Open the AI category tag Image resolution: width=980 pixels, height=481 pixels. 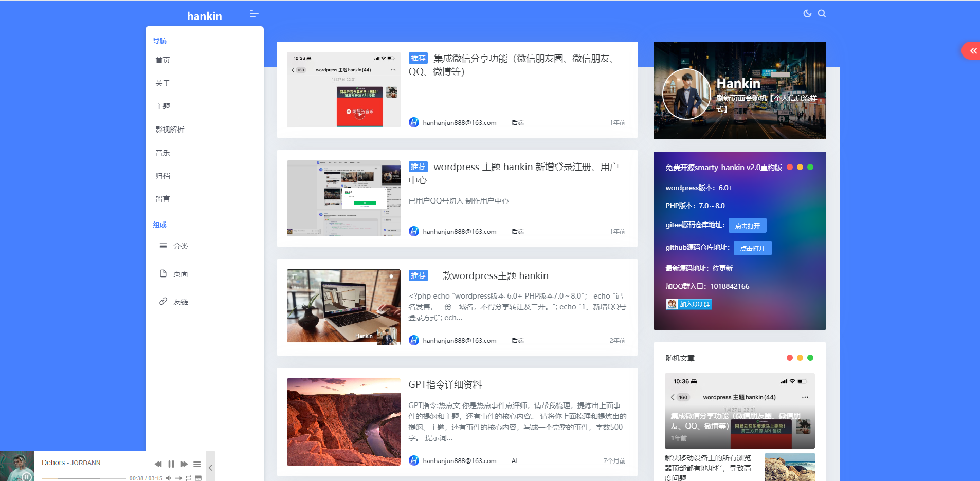(514, 461)
